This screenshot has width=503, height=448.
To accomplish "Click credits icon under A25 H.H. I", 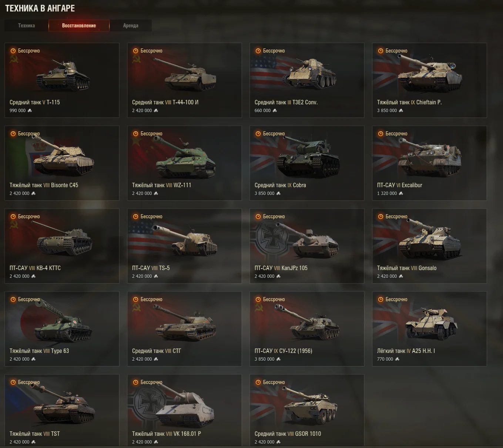I will 397,359.
